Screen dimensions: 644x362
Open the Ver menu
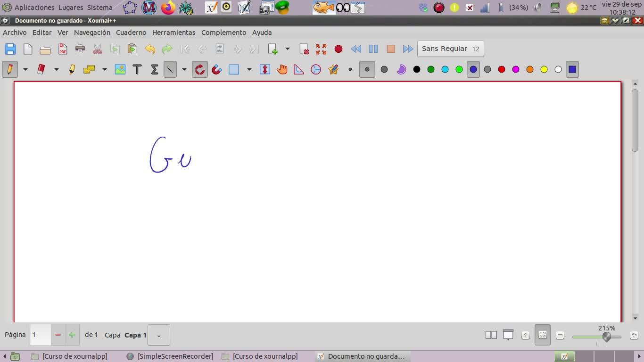coord(63,33)
